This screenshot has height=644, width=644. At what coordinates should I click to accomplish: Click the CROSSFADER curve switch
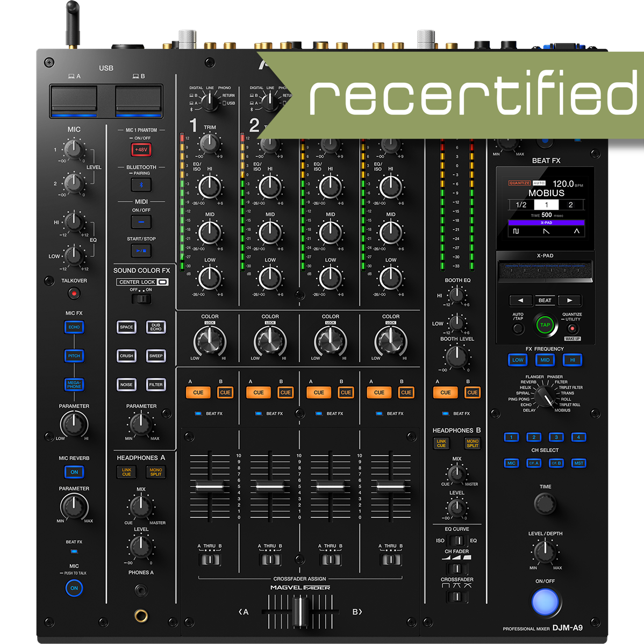coord(457,597)
